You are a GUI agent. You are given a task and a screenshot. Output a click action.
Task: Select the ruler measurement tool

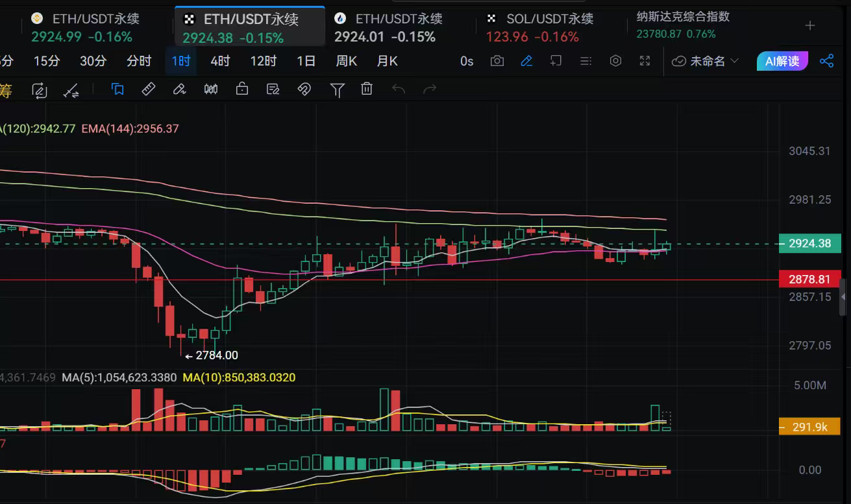point(149,90)
